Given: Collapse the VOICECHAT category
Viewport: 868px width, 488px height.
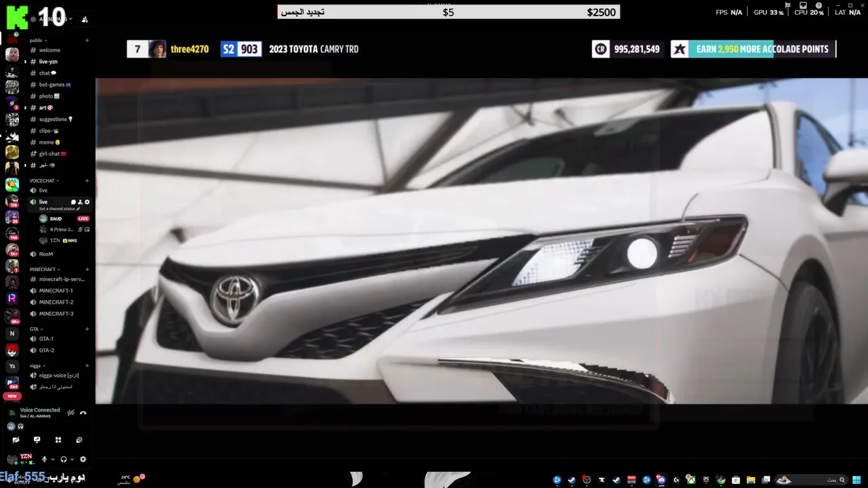Looking at the screenshot, I should point(44,181).
